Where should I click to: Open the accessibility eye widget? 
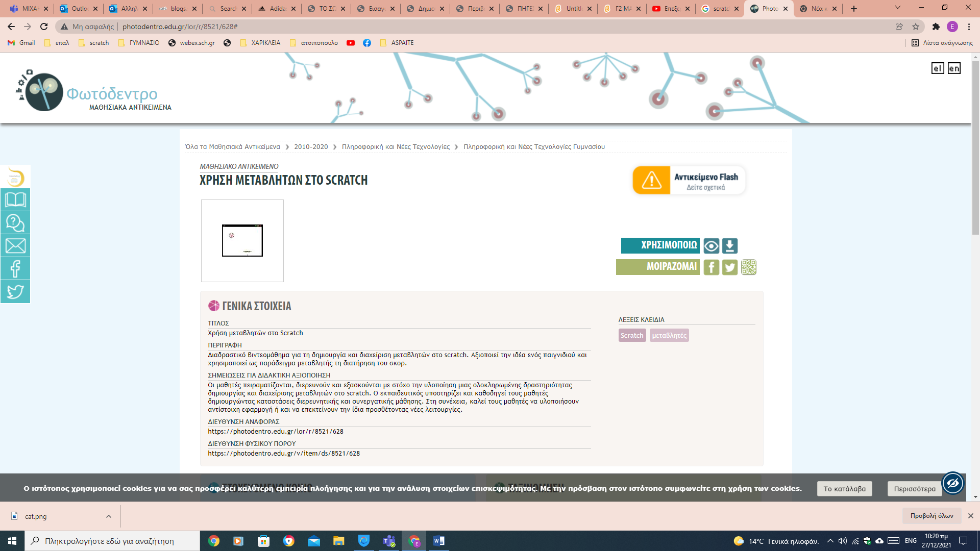pos(952,483)
